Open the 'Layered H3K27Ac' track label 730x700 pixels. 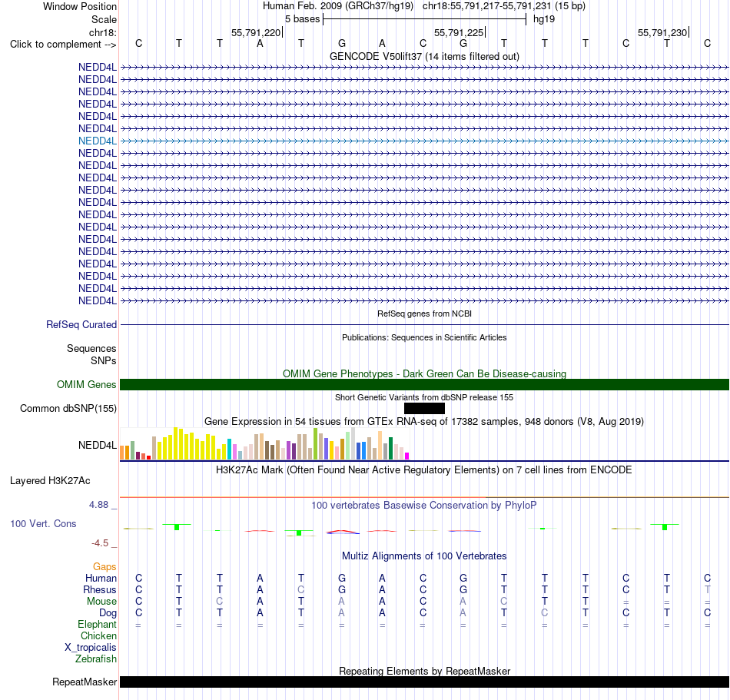click(x=50, y=481)
